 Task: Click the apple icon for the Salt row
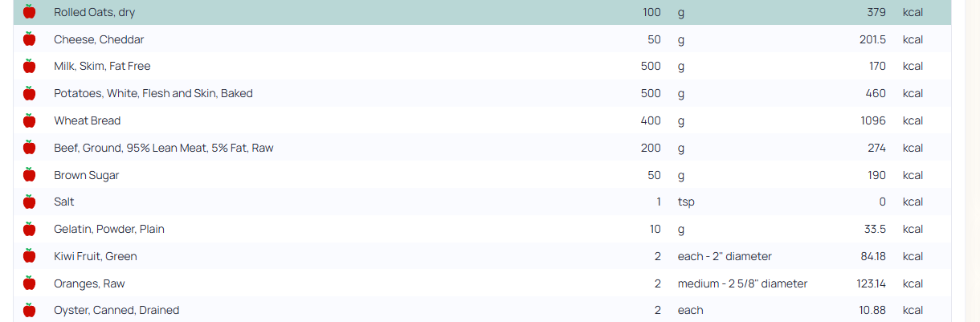pos(30,202)
